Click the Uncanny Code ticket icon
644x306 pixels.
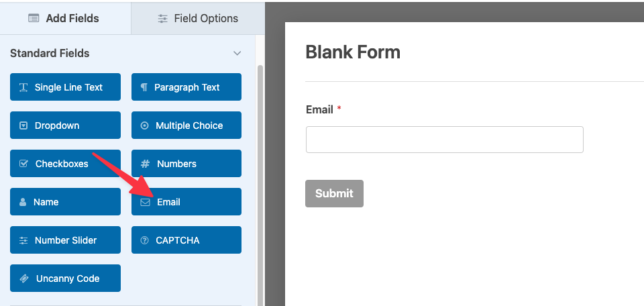24,278
